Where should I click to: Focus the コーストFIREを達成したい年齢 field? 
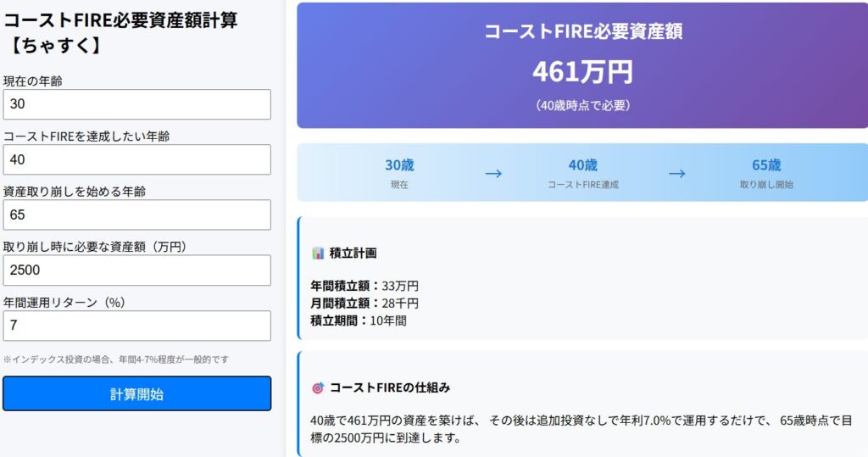(x=136, y=159)
